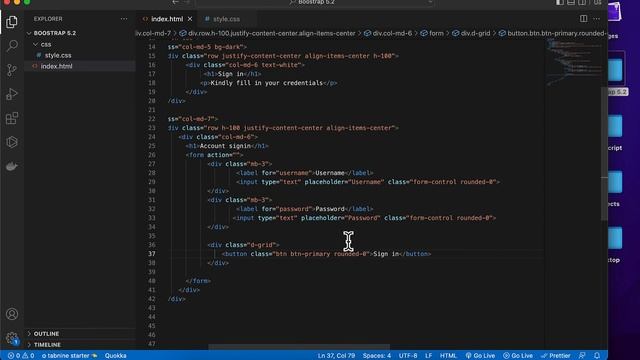Open style.css in the explorer tree
This screenshot has width=640, height=360.
(58, 55)
